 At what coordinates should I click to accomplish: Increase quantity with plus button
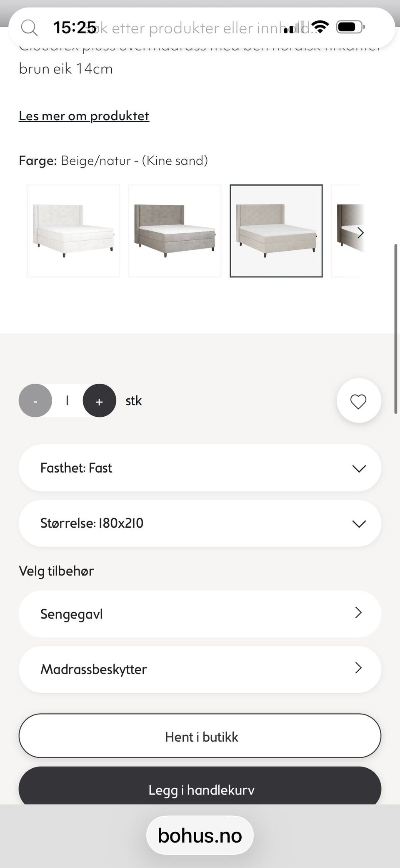coord(99,401)
